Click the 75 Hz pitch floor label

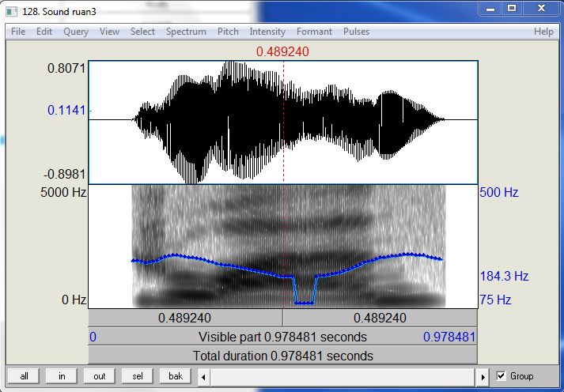495,300
